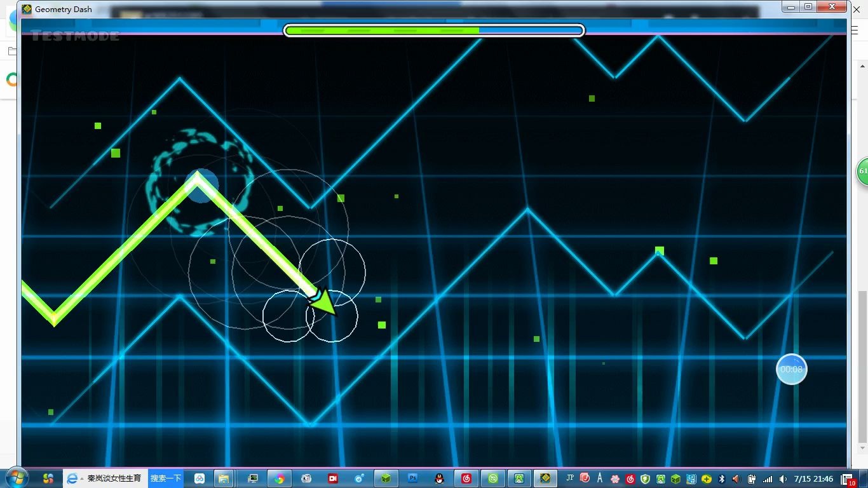Open action center icon with red 10 badge
Image resolution: width=868 pixels, height=488 pixels.
[848, 480]
